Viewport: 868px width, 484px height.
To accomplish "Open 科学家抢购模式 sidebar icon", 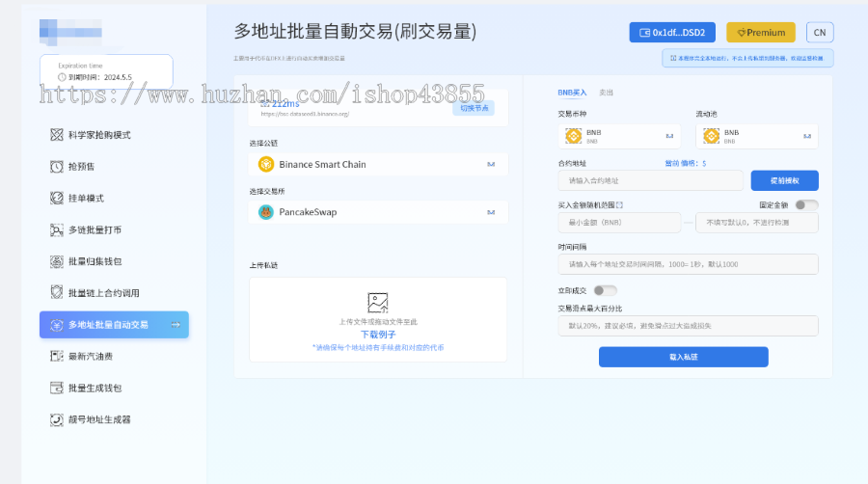I will pos(57,135).
